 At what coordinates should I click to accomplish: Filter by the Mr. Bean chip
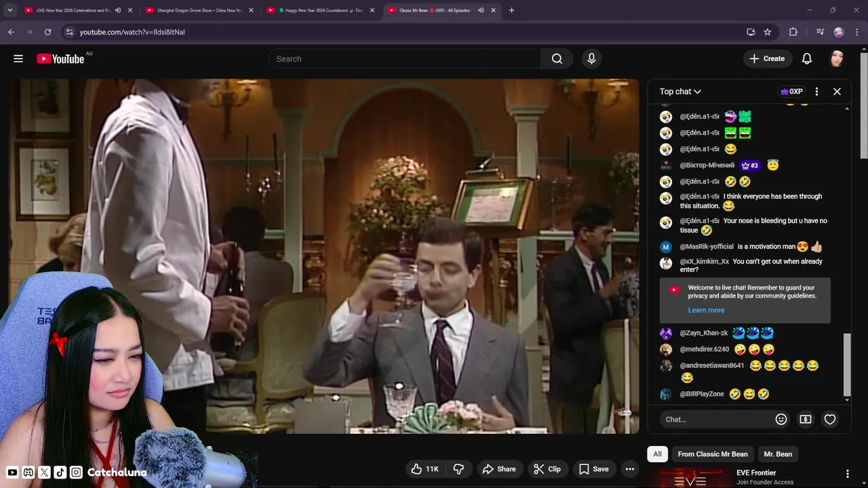778,454
